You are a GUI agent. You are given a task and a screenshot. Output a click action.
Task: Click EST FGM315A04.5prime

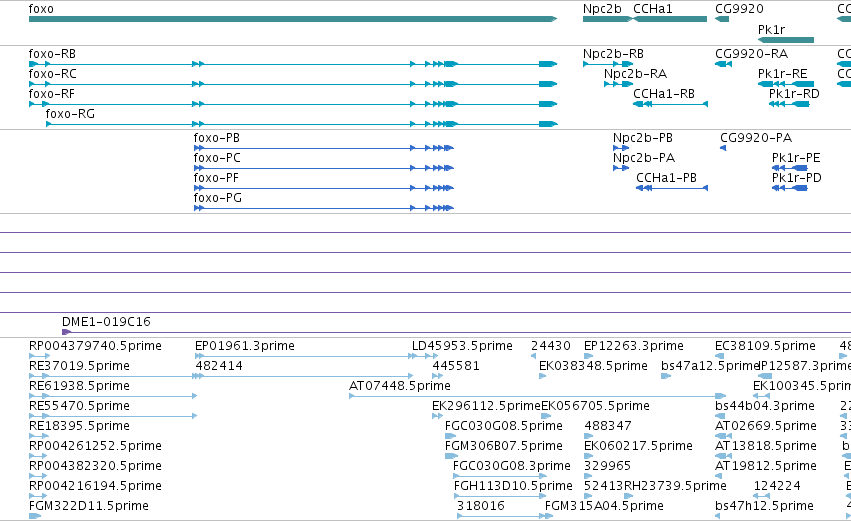point(604,506)
